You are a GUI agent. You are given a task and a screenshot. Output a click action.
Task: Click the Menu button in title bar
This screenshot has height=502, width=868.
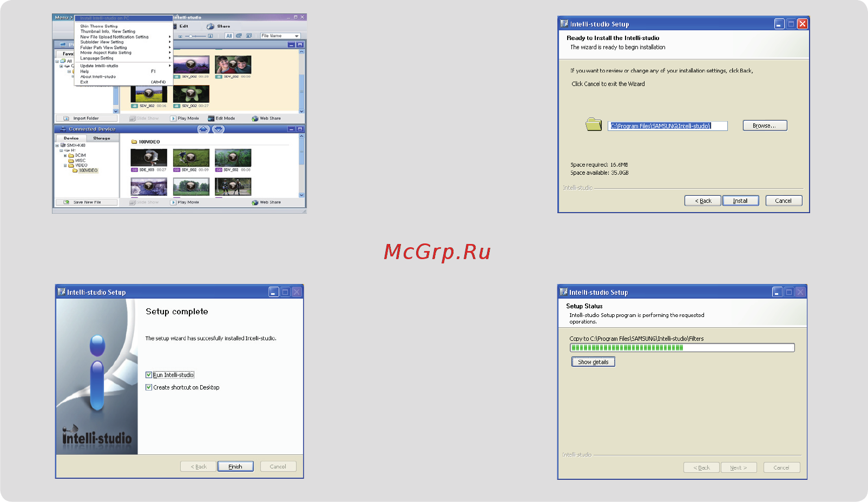63,17
